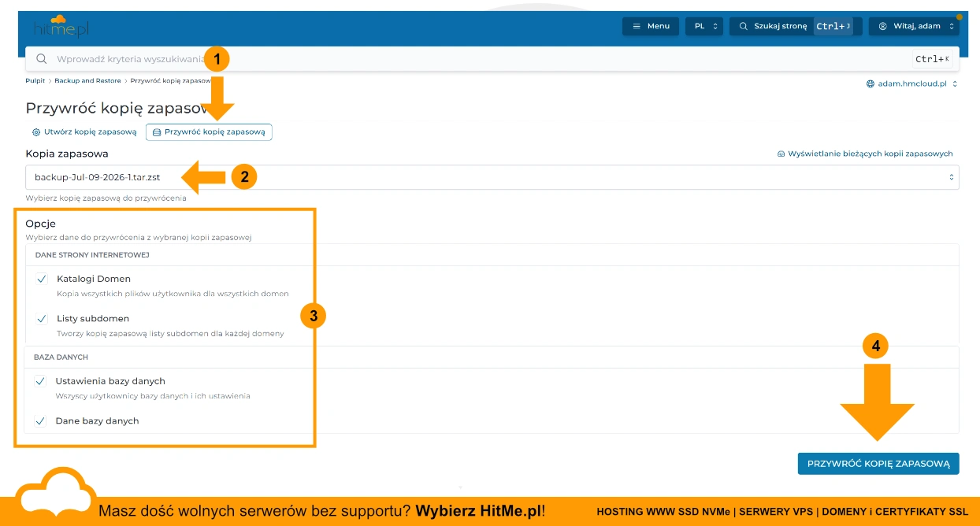This screenshot has height=526, width=980.
Task: Open the Witaj, adam user menu
Action: pyautogui.click(x=914, y=26)
